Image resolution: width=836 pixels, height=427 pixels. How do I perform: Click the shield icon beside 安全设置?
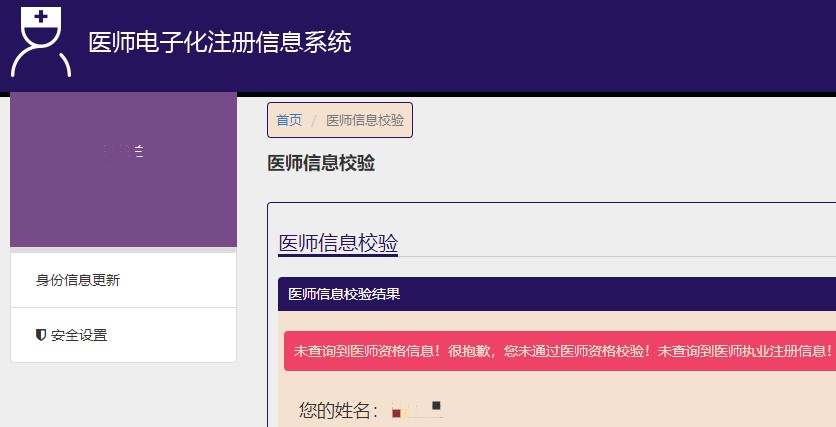41,335
